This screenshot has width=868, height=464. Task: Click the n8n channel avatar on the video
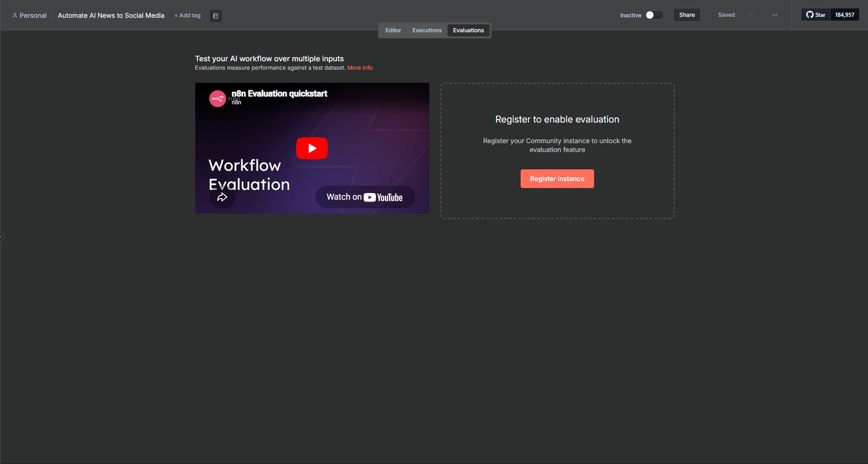(218, 99)
